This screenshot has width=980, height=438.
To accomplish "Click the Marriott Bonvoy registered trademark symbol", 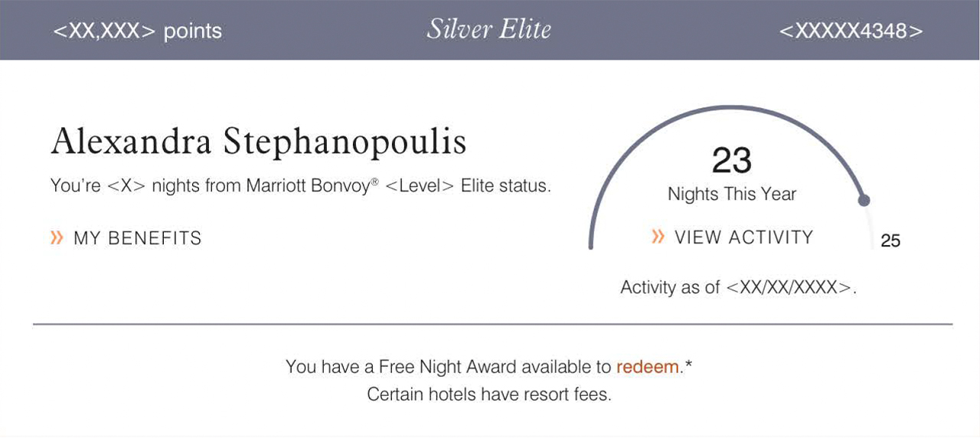I will click(375, 182).
